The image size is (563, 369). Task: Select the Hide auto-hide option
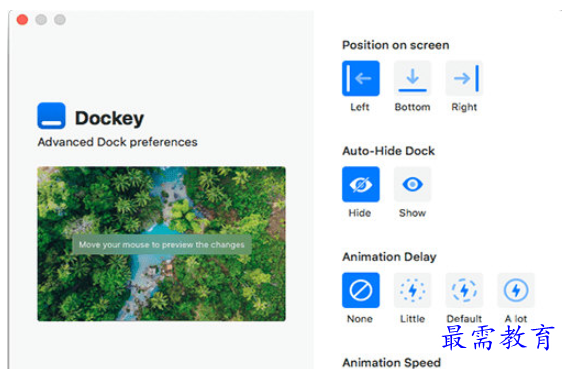tap(360, 184)
